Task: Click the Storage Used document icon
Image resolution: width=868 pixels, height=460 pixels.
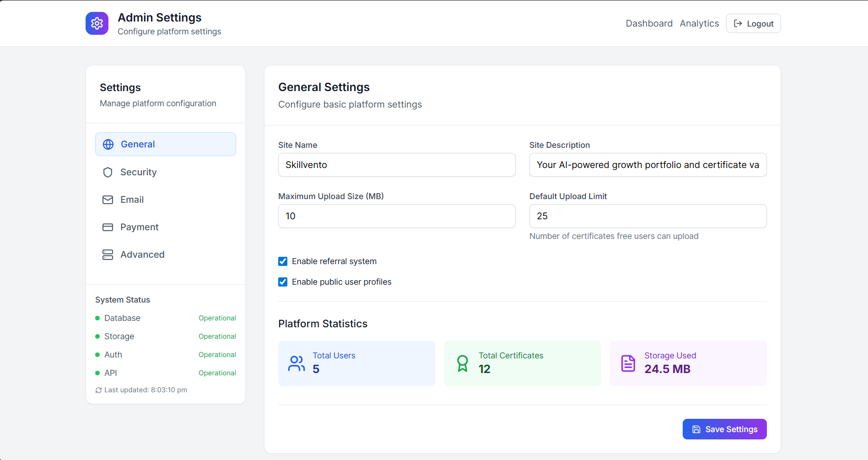Action: [x=628, y=363]
